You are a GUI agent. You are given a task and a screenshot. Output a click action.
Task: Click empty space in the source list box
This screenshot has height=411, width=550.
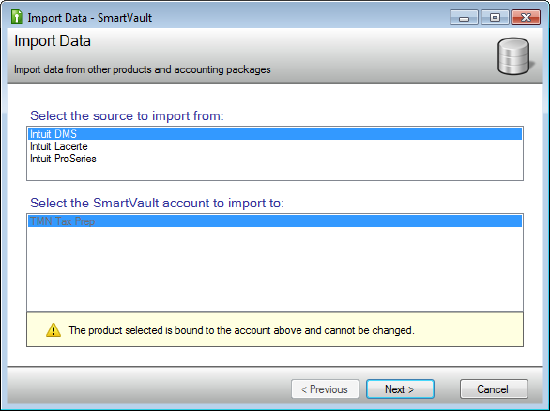click(275, 172)
